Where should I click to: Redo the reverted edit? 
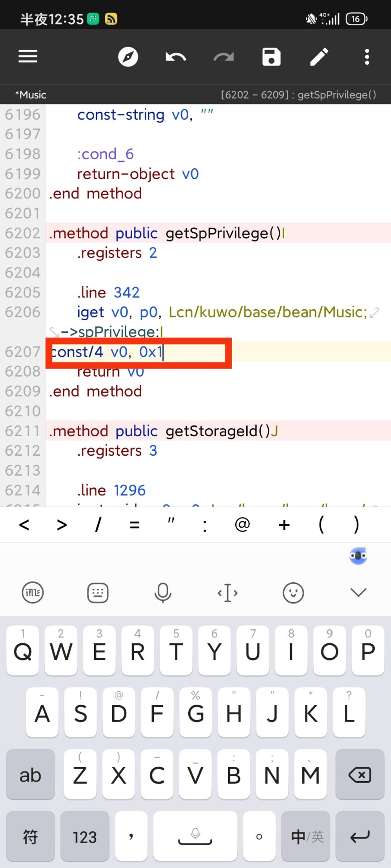pyautogui.click(x=224, y=57)
